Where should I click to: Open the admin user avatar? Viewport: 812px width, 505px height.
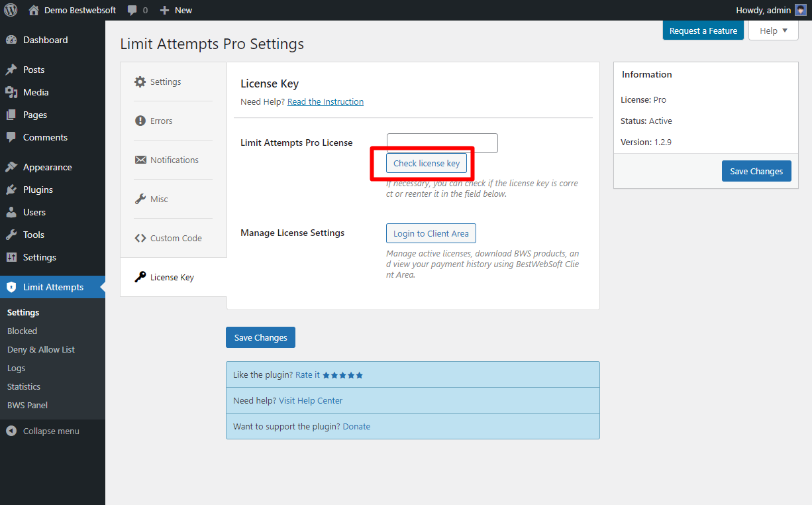(x=800, y=10)
